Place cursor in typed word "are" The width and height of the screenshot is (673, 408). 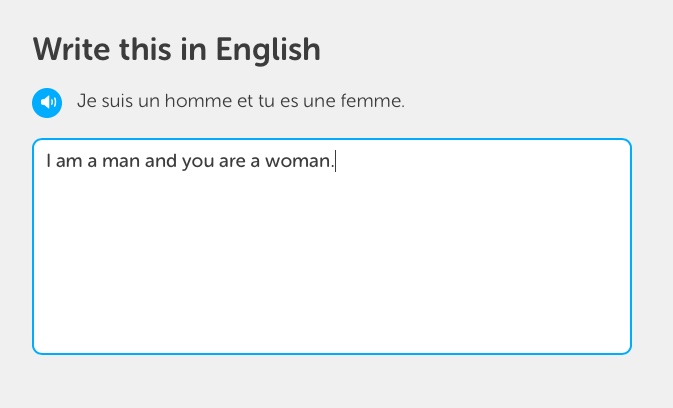coord(232,161)
